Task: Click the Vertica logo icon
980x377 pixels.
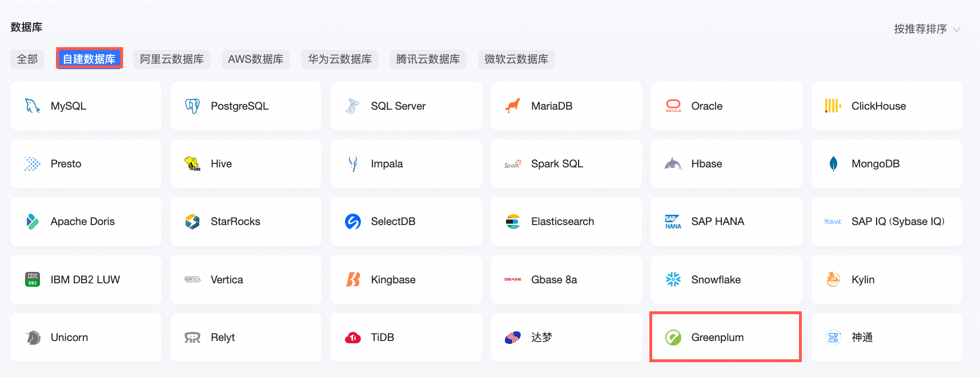Action: pyautogui.click(x=192, y=279)
